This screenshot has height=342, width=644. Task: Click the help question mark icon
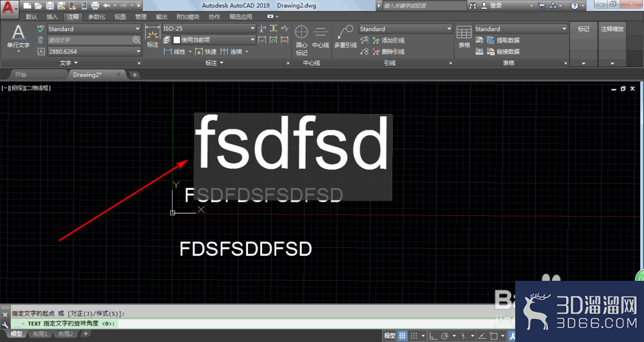(x=574, y=6)
